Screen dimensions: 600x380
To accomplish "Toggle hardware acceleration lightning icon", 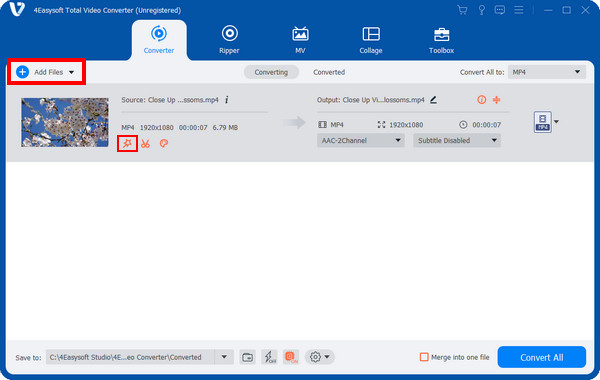I will point(269,357).
